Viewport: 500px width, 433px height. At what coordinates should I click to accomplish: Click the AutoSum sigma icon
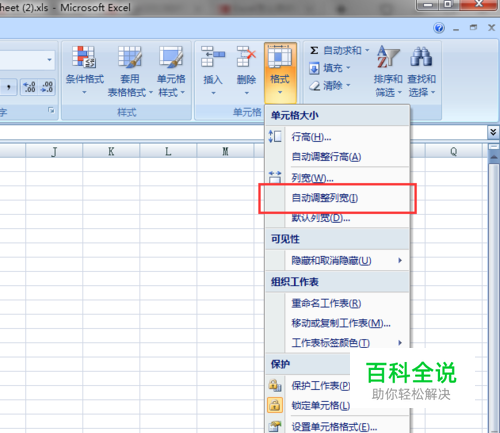(x=314, y=50)
